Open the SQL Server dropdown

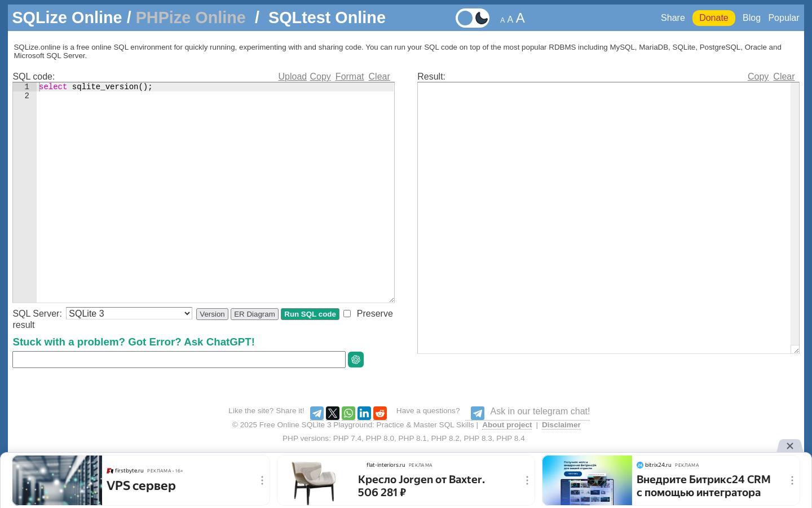tap(129, 313)
